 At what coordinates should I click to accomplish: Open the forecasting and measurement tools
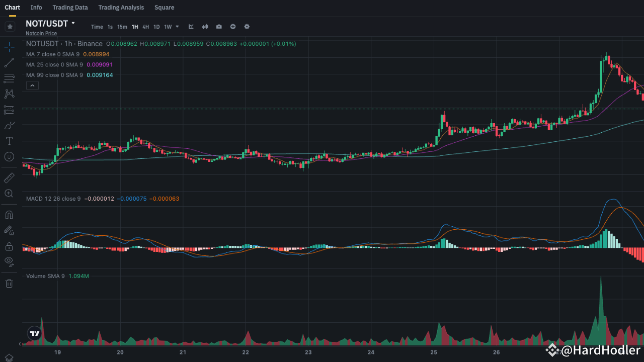click(x=9, y=110)
